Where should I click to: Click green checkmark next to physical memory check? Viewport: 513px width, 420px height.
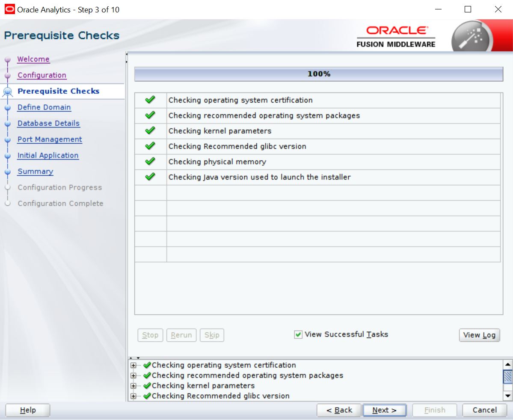150,162
